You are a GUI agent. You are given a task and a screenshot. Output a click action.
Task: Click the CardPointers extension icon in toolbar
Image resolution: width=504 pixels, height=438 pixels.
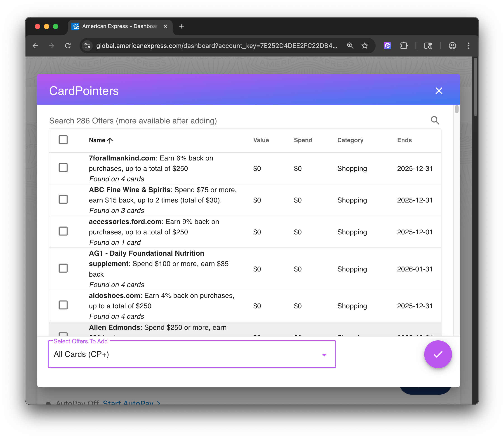(387, 46)
